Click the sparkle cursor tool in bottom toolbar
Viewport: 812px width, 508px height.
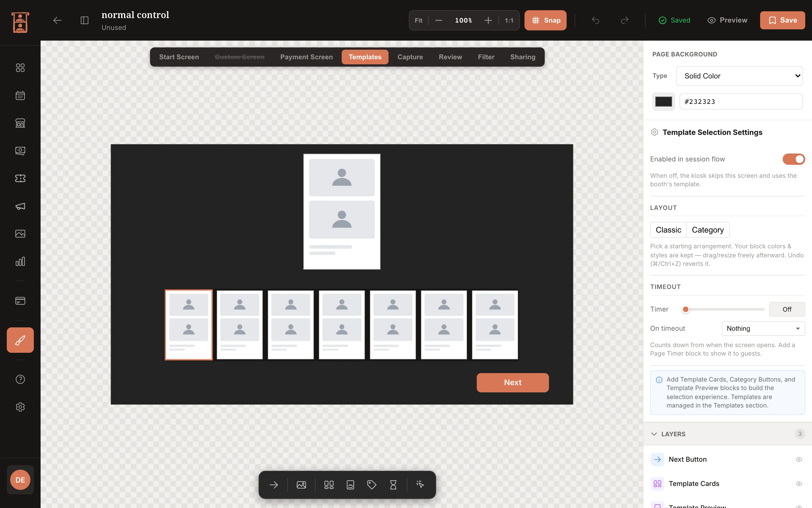pyautogui.click(x=420, y=485)
